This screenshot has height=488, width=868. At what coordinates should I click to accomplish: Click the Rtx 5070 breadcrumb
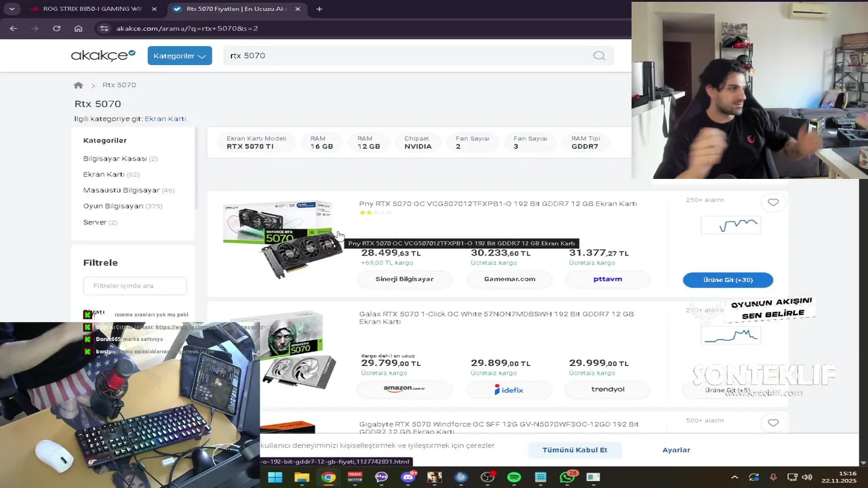(x=119, y=85)
